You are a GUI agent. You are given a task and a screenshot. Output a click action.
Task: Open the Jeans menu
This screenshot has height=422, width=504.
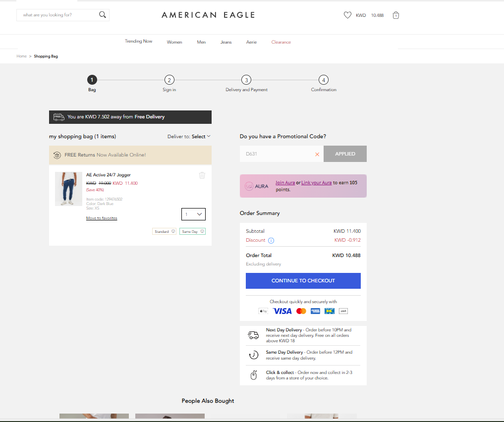tap(226, 42)
